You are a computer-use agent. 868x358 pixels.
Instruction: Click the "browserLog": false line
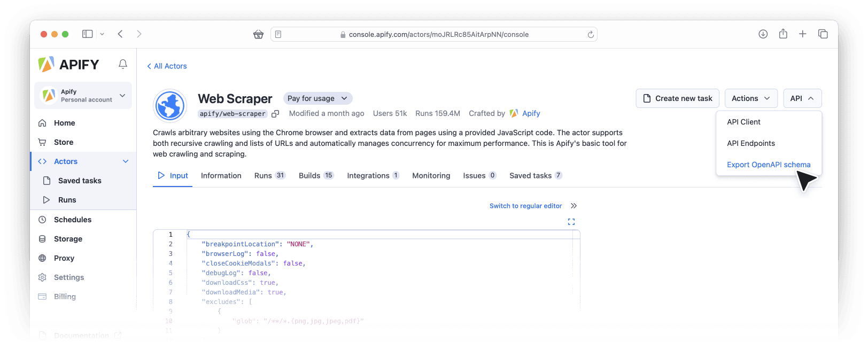(x=240, y=254)
